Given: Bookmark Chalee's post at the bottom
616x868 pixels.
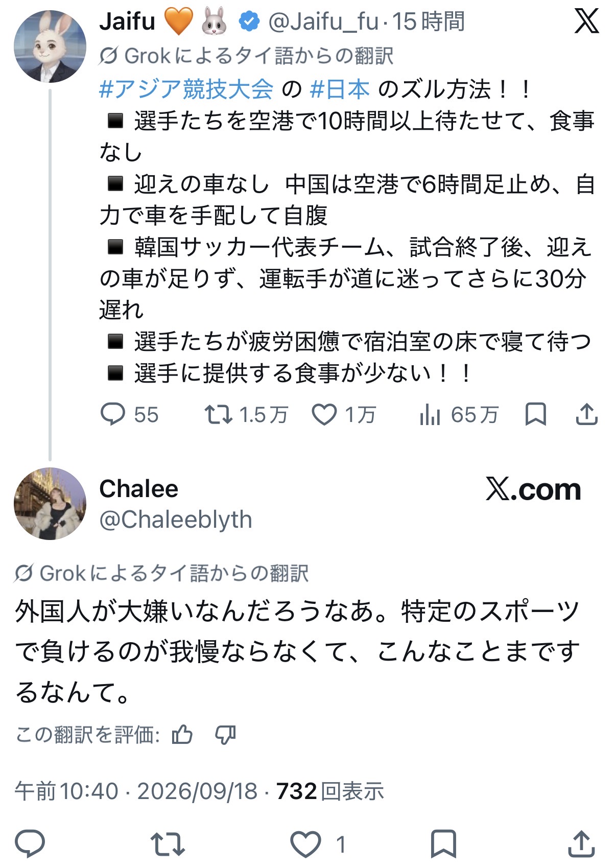Looking at the screenshot, I should point(443,843).
